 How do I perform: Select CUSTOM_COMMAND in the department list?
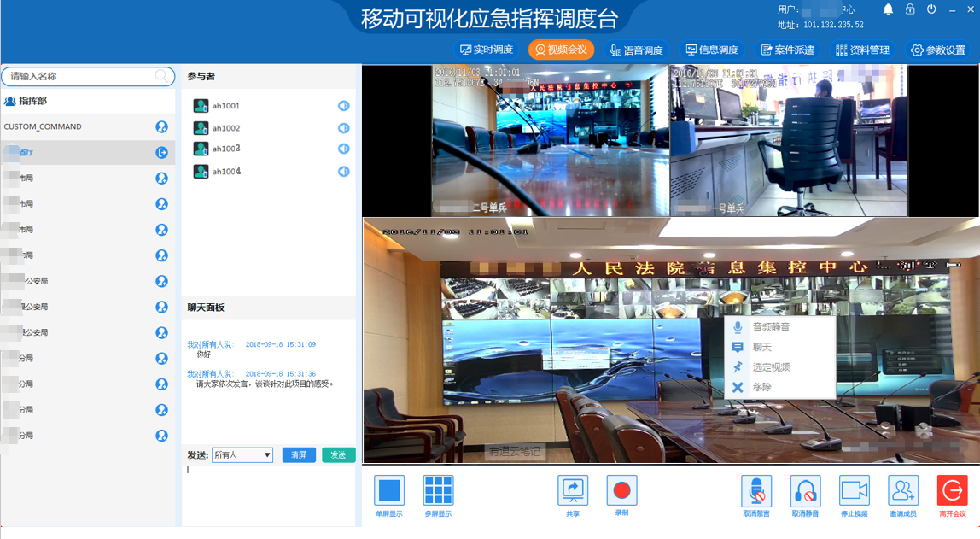click(43, 126)
